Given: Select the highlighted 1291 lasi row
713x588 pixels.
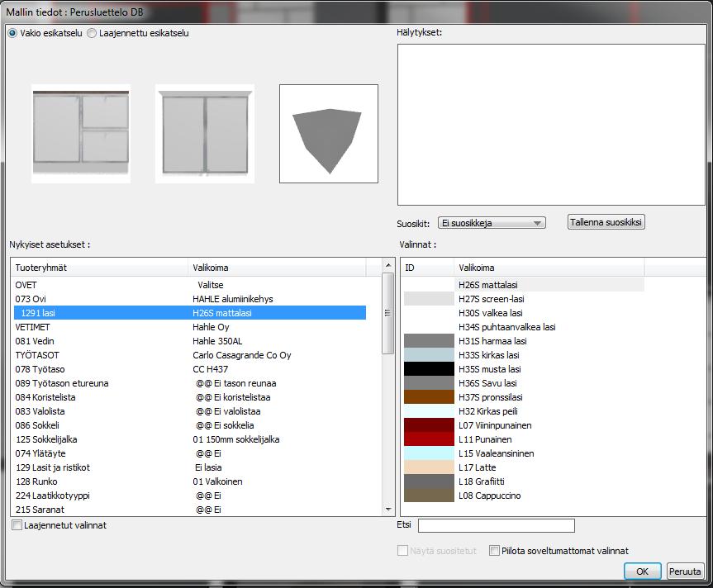Looking at the screenshot, I should pyautogui.click(x=190, y=313).
